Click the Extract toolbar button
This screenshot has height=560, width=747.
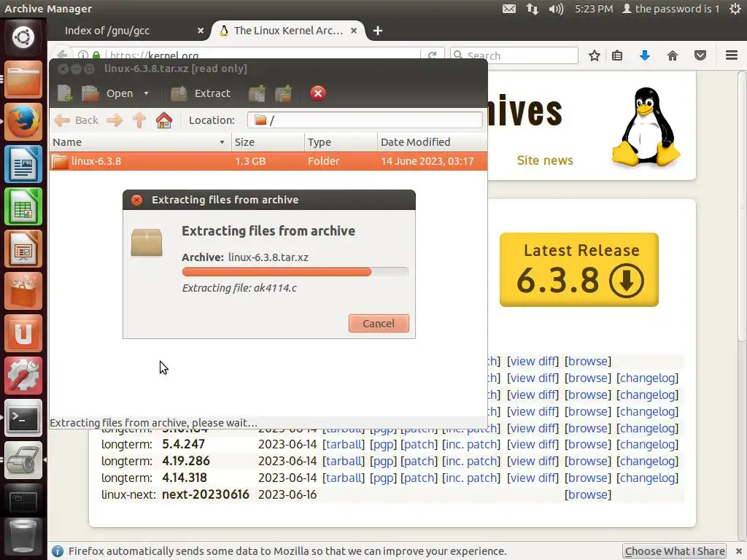(x=201, y=93)
